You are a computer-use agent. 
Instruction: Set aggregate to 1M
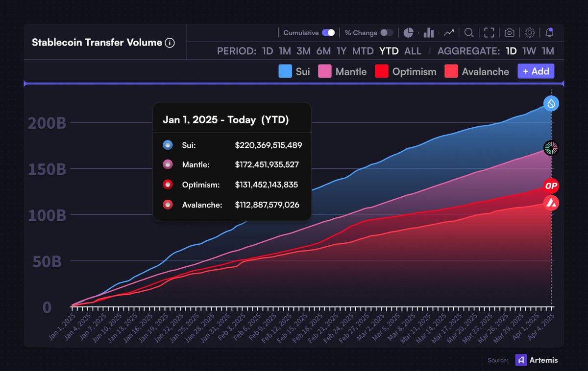coord(548,51)
